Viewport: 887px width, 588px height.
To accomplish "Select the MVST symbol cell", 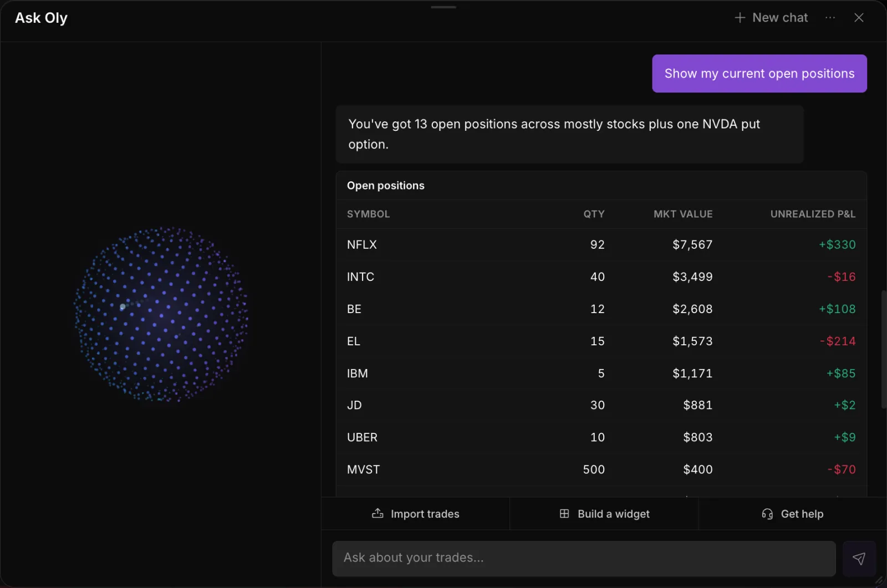I will tap(364, 469).
